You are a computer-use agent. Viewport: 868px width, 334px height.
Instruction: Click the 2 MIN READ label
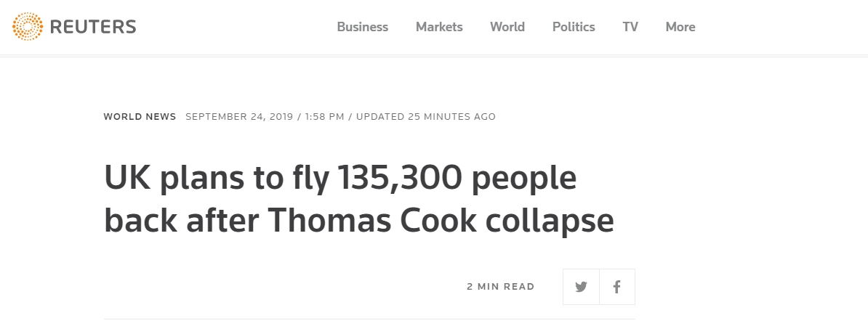(x=500, y=287)
